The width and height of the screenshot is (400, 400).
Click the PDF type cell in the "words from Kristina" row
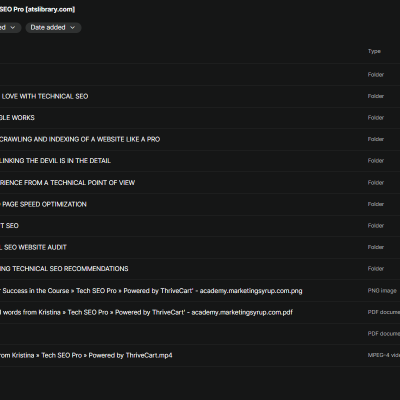point(384,312)
